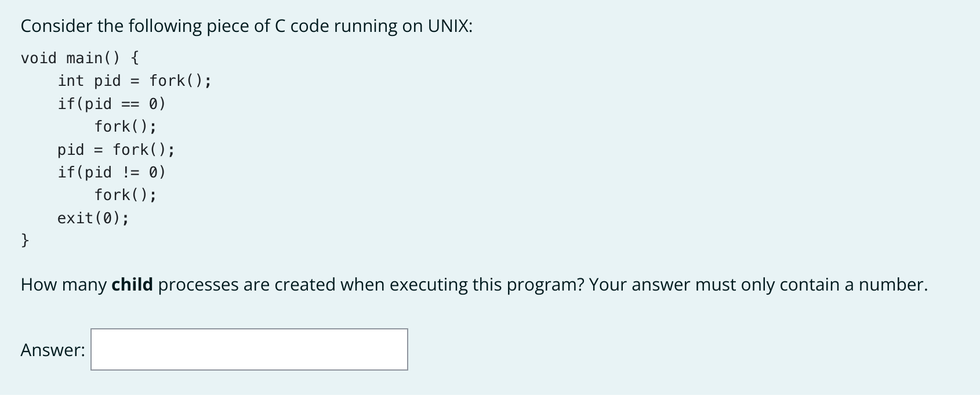Viewport: 980px width, 399px height.
Task: Select the phrase 'How many'
Action: (x=64, y=284)
